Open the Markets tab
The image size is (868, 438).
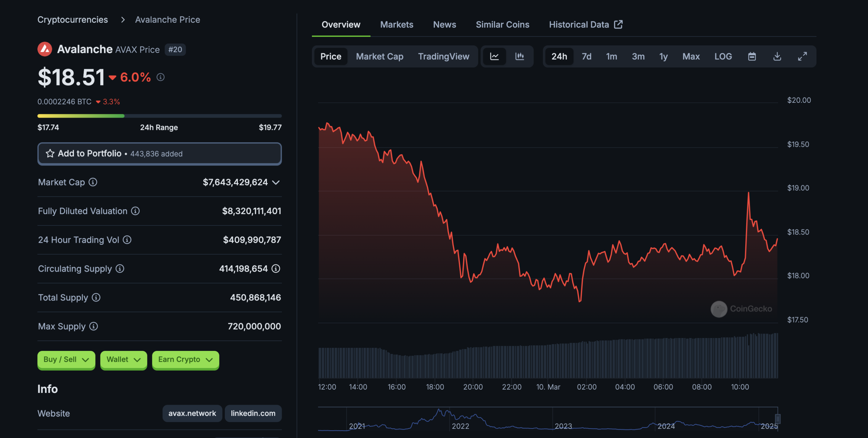point(397,25)
